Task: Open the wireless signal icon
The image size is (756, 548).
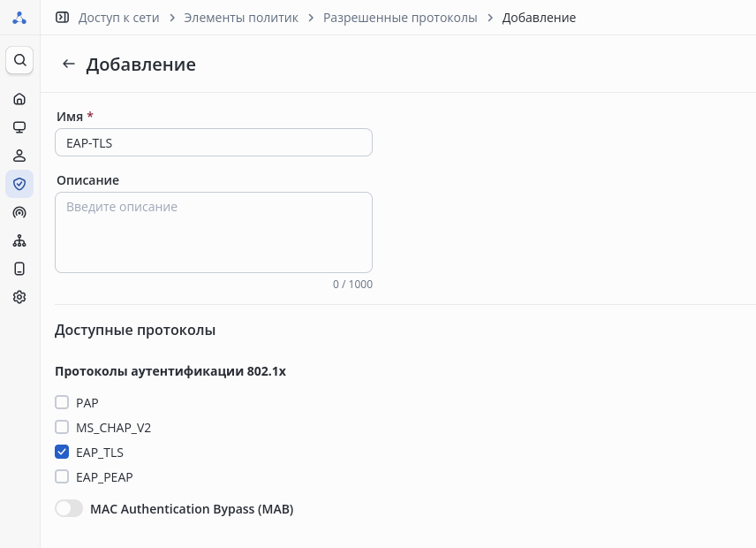Action: tap(19, 212)
